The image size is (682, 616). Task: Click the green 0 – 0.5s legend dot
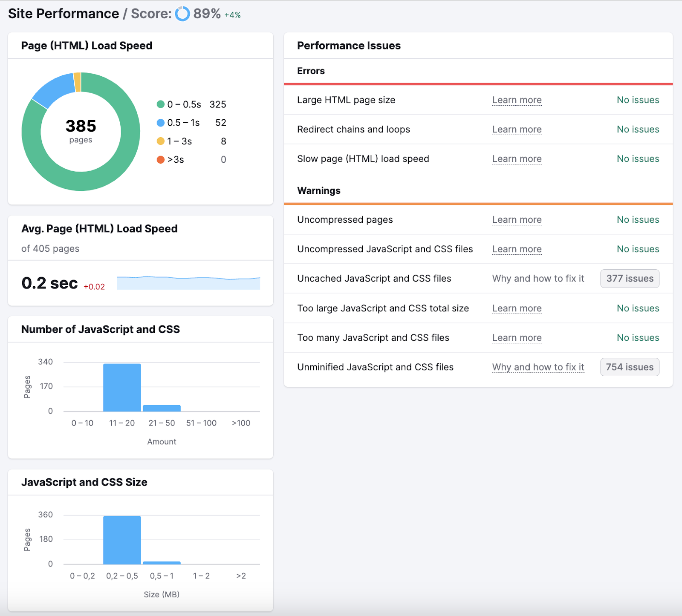pos(161,104)
